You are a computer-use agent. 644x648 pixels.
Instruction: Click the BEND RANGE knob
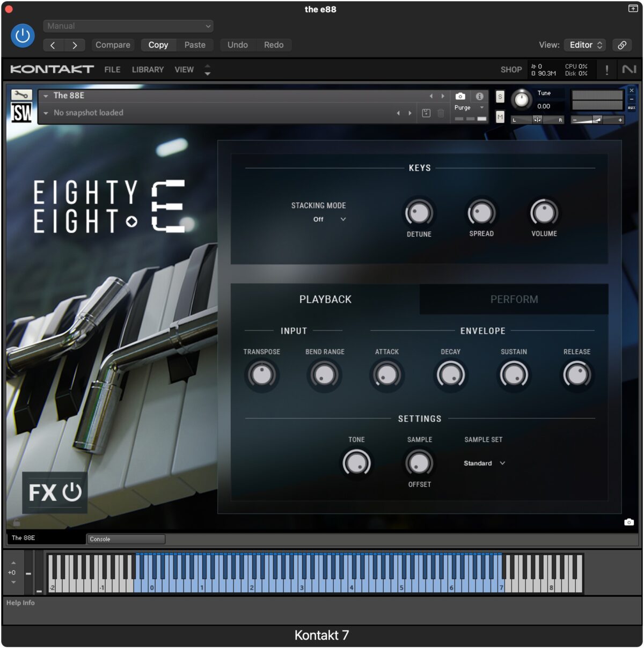(x=325, y=375)
